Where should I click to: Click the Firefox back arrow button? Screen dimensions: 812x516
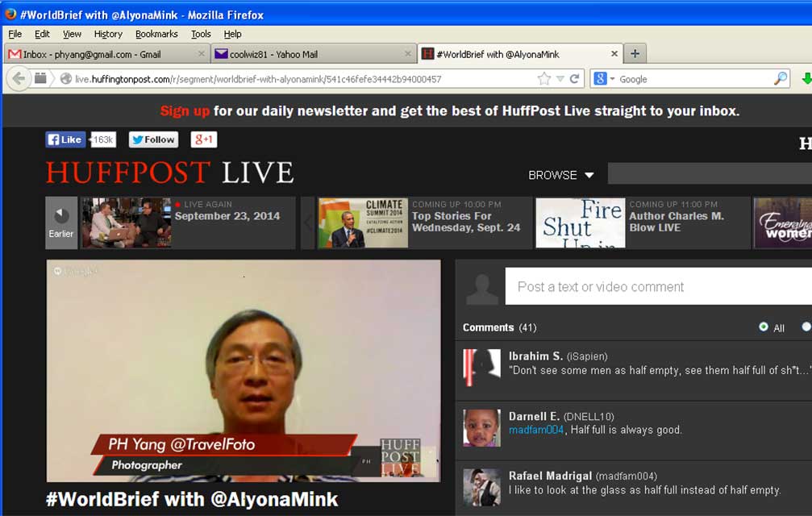(x=18, y=79)
